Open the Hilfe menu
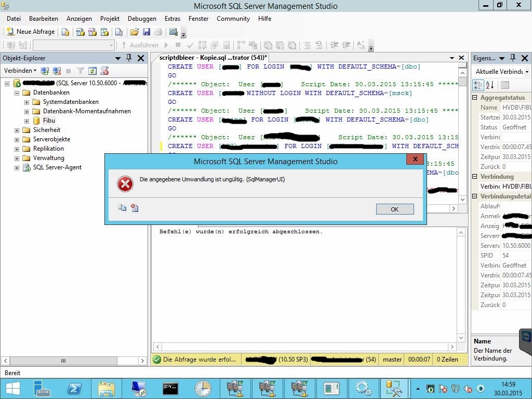Screen dimensions: 532x399 (264, 19)
